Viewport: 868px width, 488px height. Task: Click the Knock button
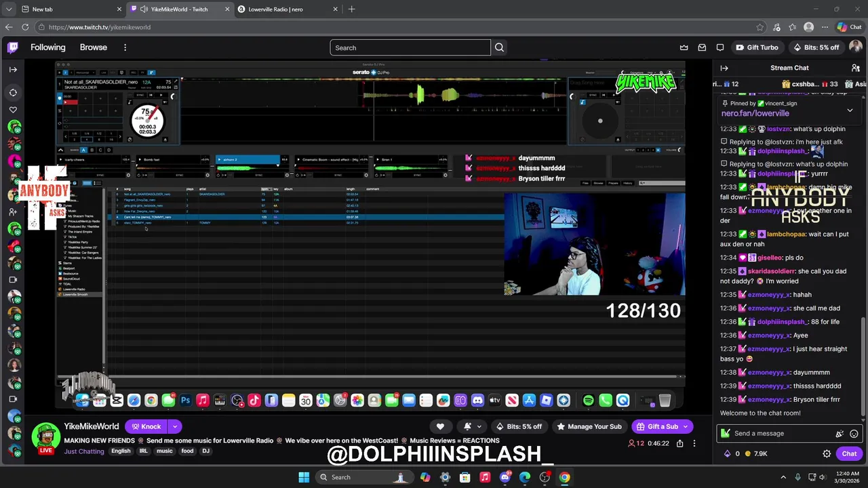146,426
